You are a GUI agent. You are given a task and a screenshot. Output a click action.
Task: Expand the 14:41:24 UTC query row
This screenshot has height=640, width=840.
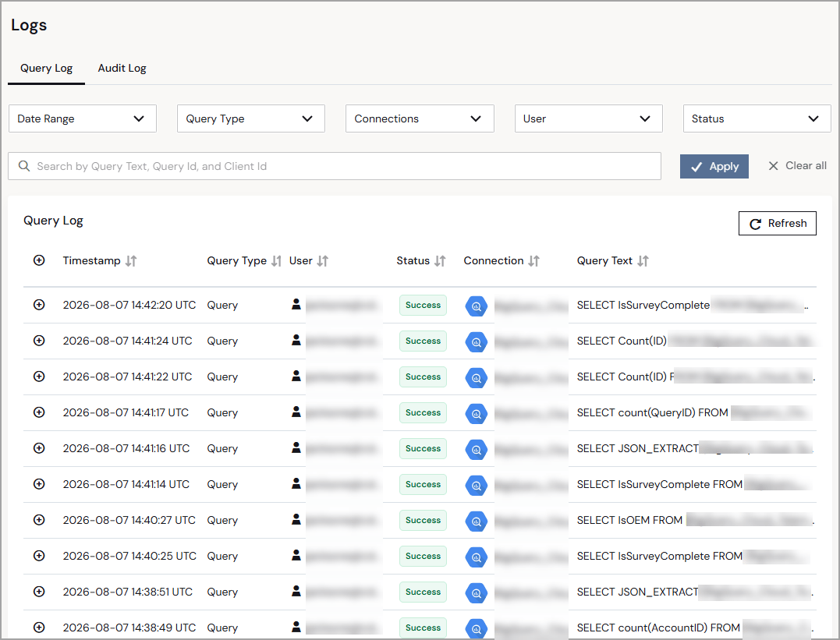point(39,341)
